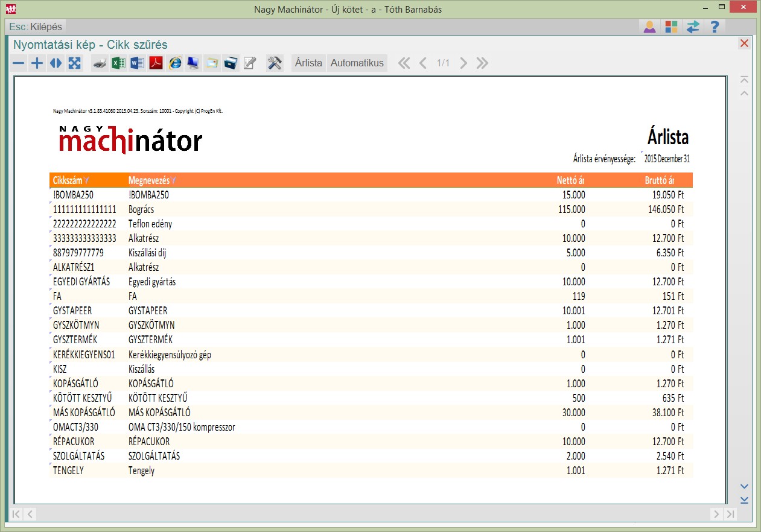Open the user profile icon
This screenshot has width=761, height=532.
tap(649, 27)
